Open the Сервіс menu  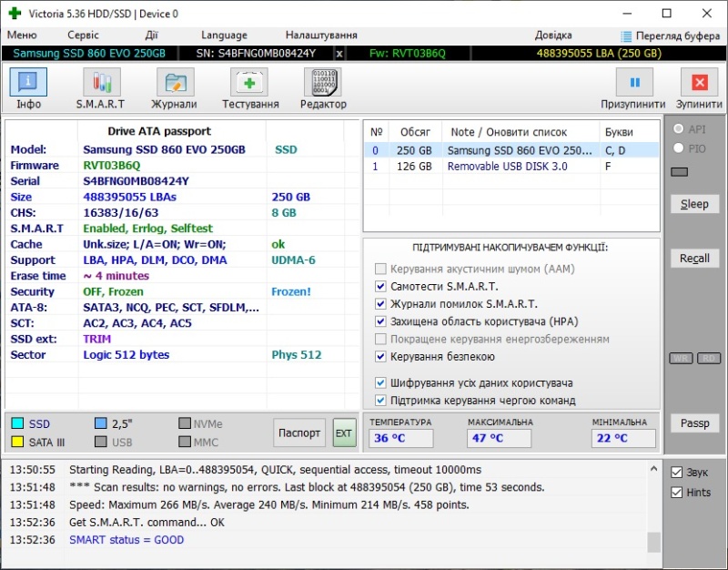[83, 36]
